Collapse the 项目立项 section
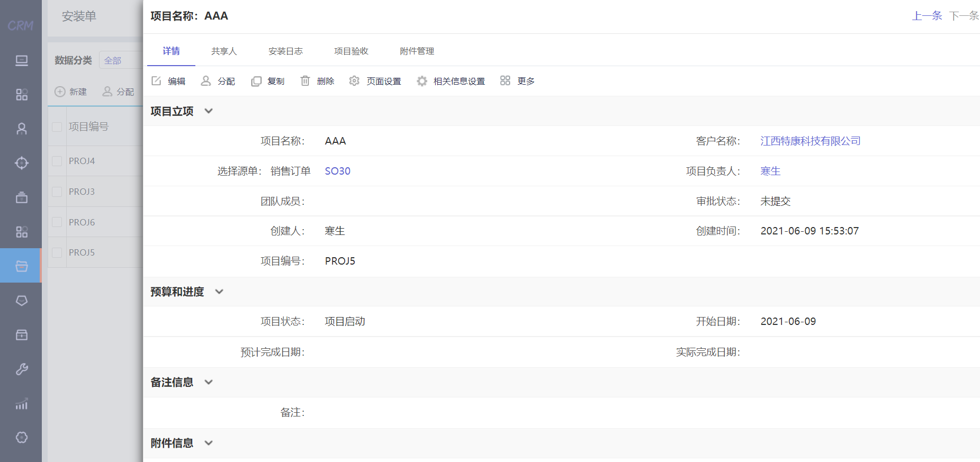 (209, 111)
